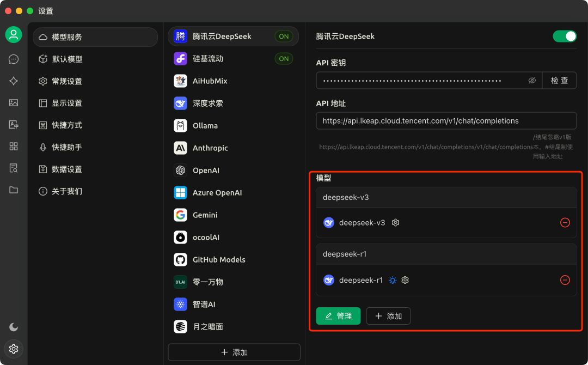Screen dimensions: 588x365
Task: Click the settings gear in the sidebar
Action: pyautogui.click(x=14, y=349)
